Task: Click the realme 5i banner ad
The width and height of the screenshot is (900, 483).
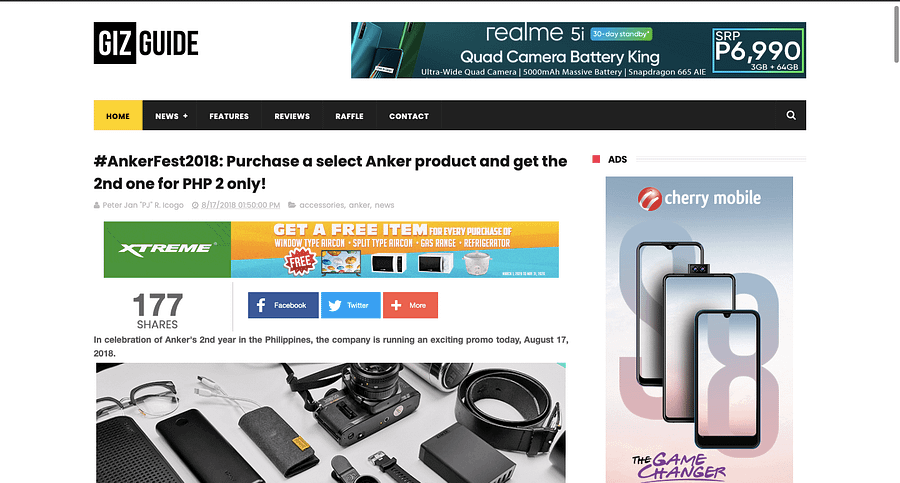Action: click(578, 50)
